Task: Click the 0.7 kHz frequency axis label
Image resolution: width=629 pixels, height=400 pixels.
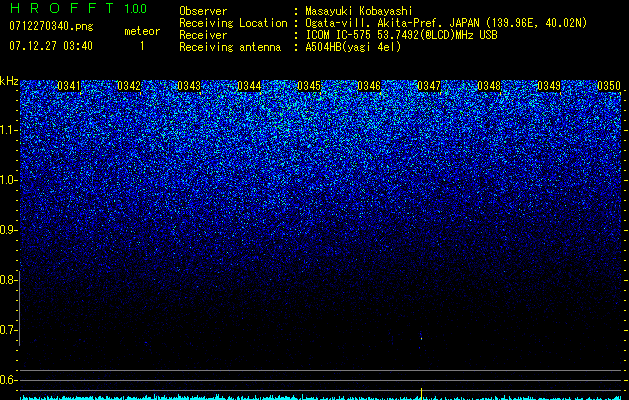Action: pyautogui.click(x=8, y=330)
